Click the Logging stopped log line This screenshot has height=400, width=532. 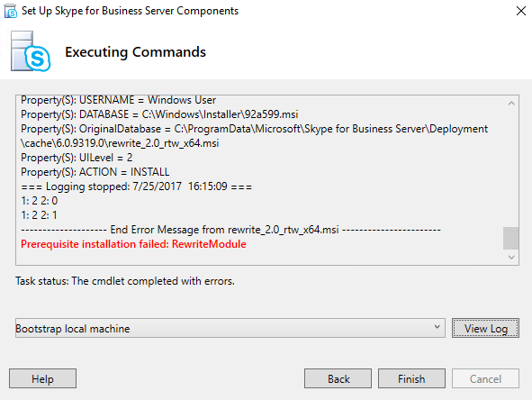click(x=137, y=186)
